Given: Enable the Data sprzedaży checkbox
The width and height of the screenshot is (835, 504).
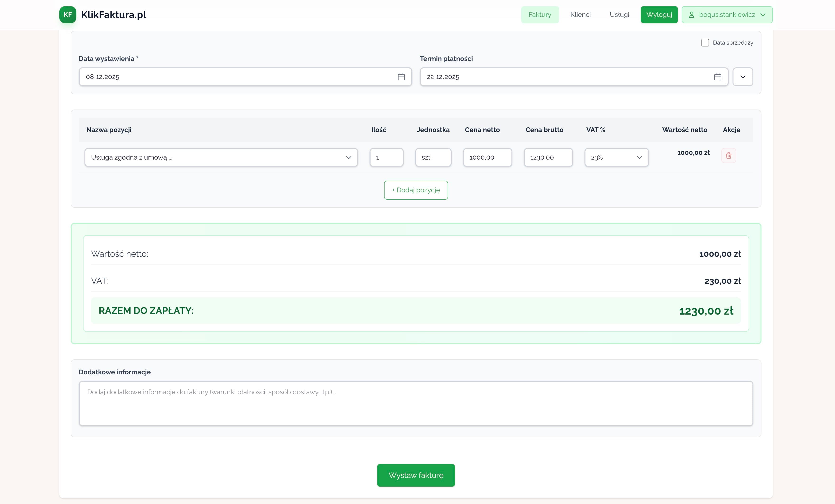Looking at the screenshot, I should tap(705, 43).
